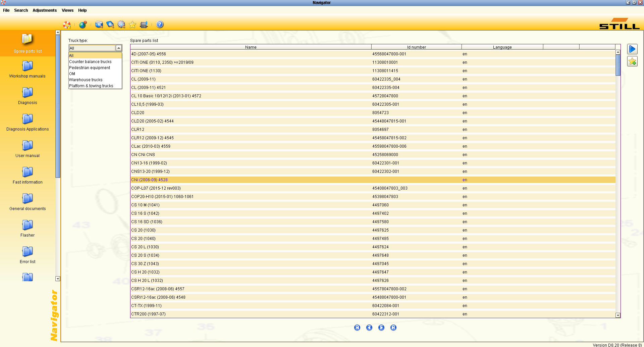Select row 'CL 10 Basic 10/12/12i (2013-01) 4572'
Image resolution: width=644 pixels, height=347 pixels.
(x=373, y=96)
